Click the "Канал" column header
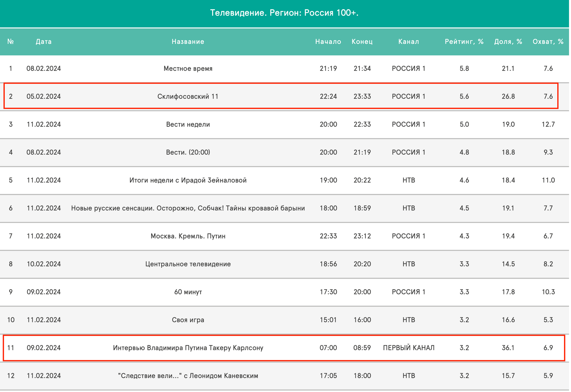The height and width of the screenshot is (392, 571). (x=409, y=42)
